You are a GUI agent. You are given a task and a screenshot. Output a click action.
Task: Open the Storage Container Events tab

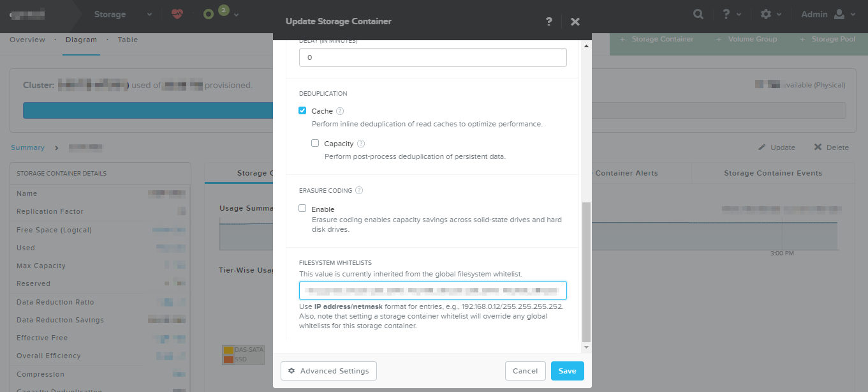point(773,173)
